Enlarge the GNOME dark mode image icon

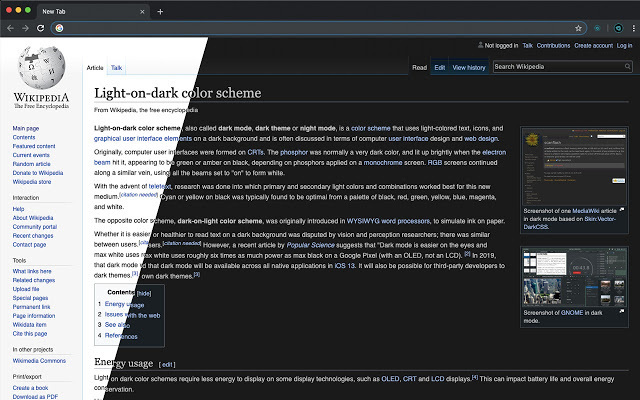point(622,311)
